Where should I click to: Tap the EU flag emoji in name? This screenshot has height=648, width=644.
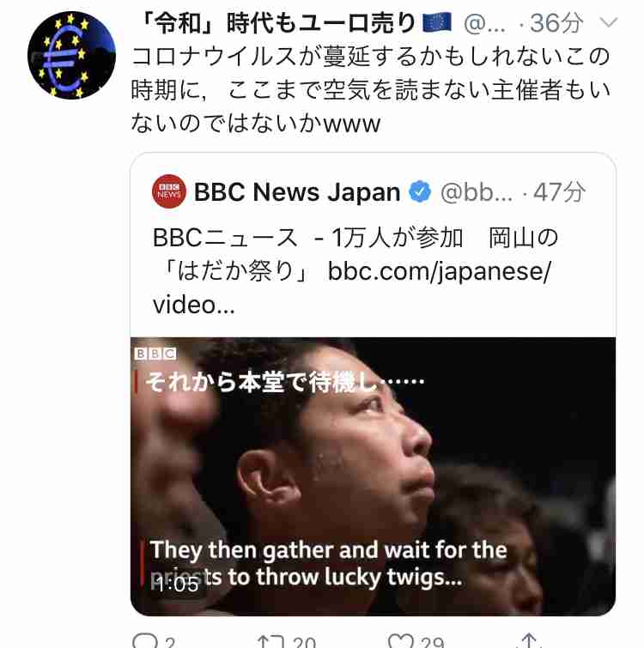coord(437,22)
